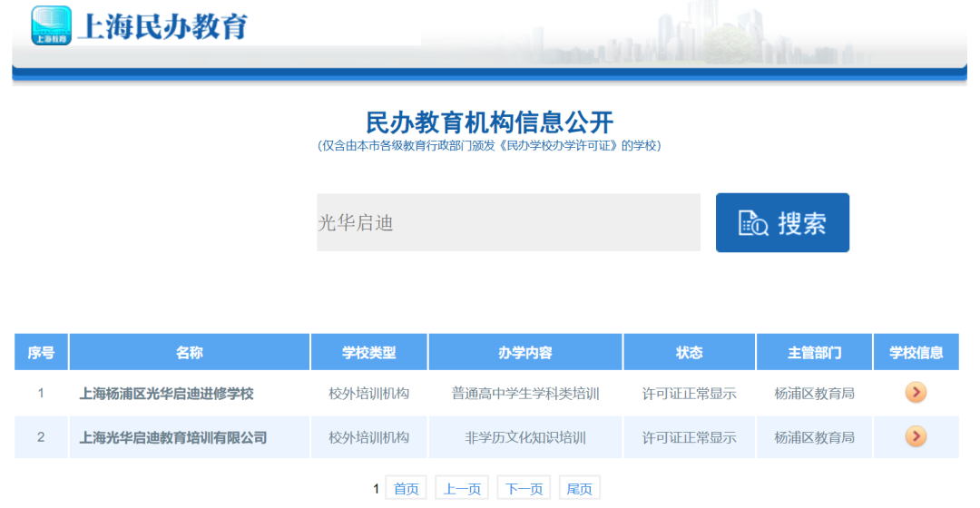Click 杨浦区教育局 in the 进修学校 row
The image size is (980, 508).
tap(814, 394)
